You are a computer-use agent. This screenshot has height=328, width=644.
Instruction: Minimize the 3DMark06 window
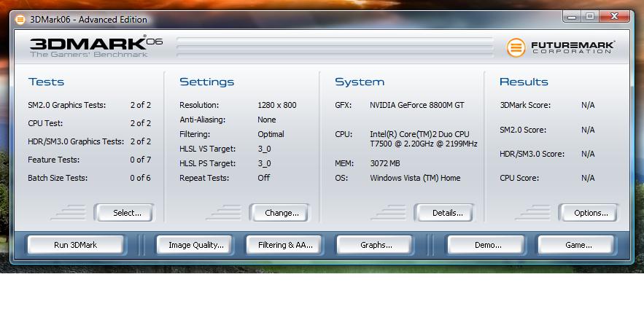pos(572,17)
